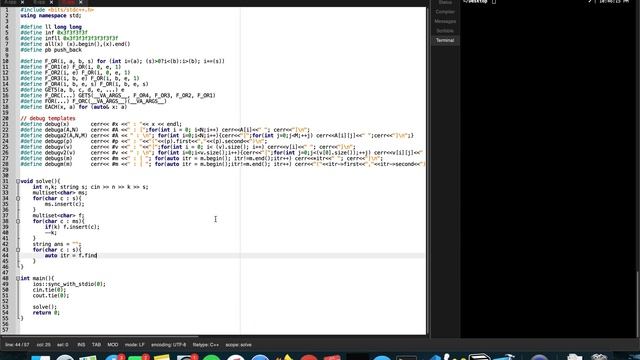Click the 'using namespace std;' line
Viewport: 640px width, 360px height.
[51, 16]
